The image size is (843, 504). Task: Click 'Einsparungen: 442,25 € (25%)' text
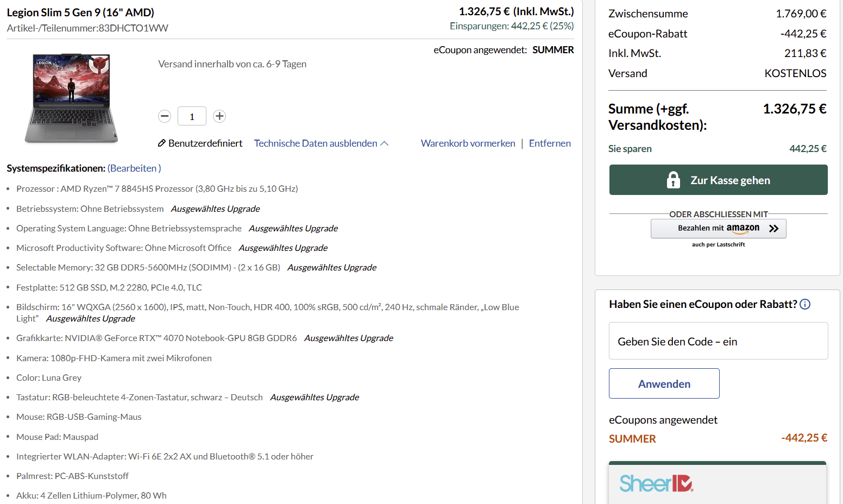[x=512, y=26]
